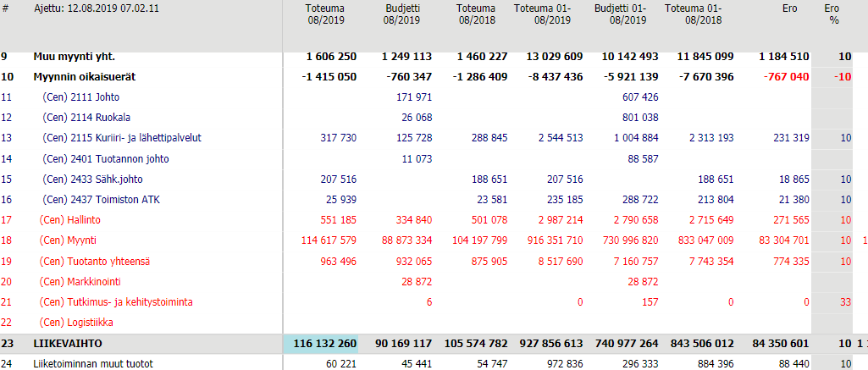This screenshot has width=868, height=370.
Task: Click the 'Budjetti 01-08/2019' column header
Action: (x=619, y=14)
